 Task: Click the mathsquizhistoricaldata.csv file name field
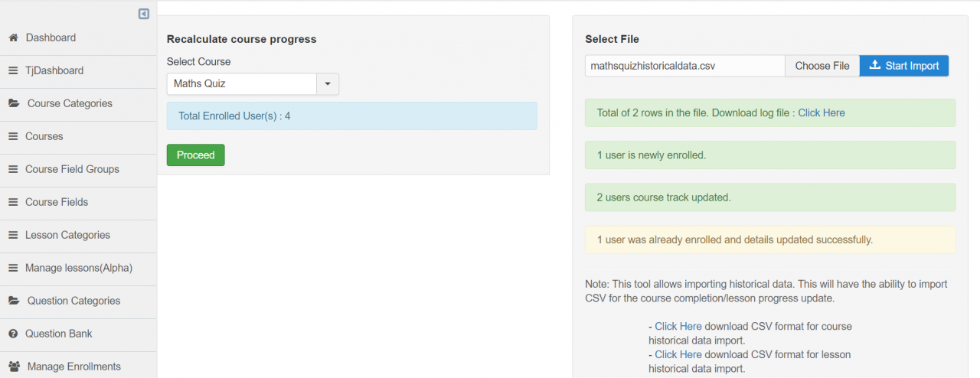tap(684, 66)
